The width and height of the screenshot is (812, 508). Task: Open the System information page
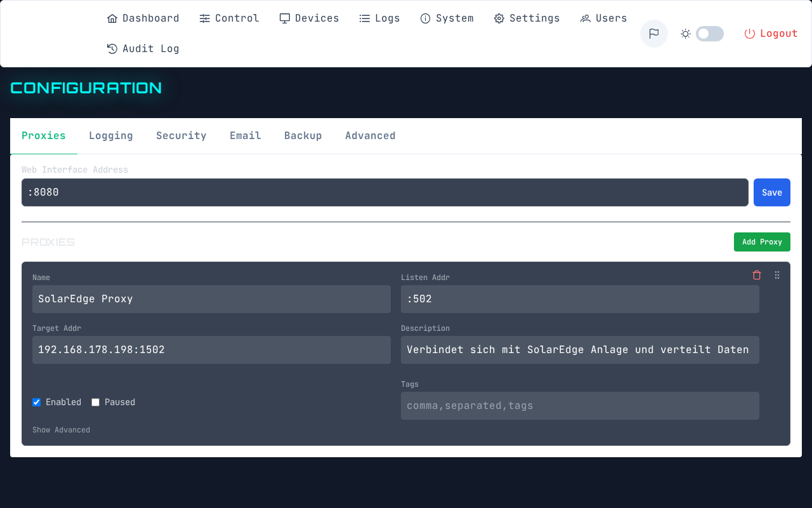(x=447, y=18)
